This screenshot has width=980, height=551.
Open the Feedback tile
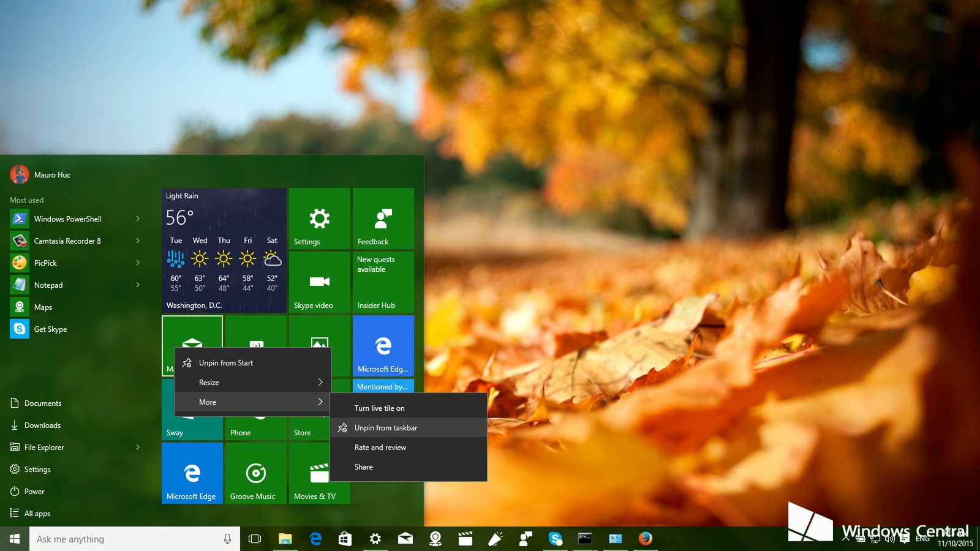point(383,219)
